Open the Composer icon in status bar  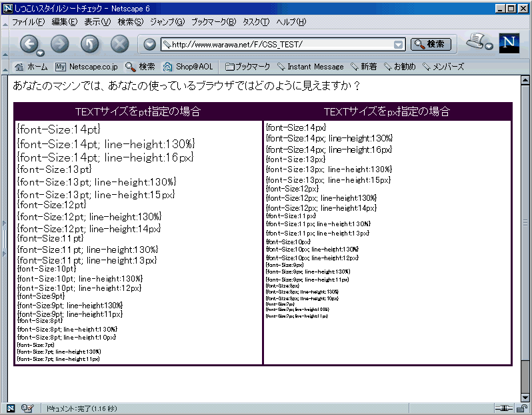(x=27, y=408)
